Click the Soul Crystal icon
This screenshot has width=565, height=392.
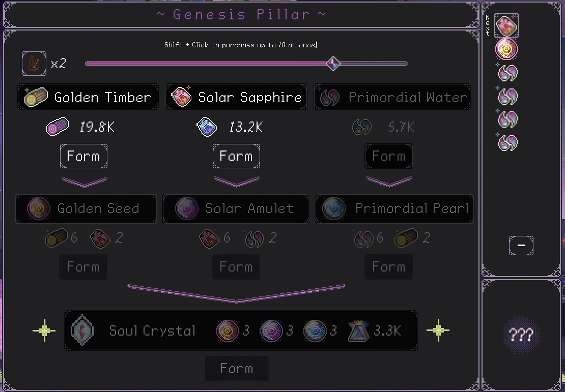pos(81,330)
